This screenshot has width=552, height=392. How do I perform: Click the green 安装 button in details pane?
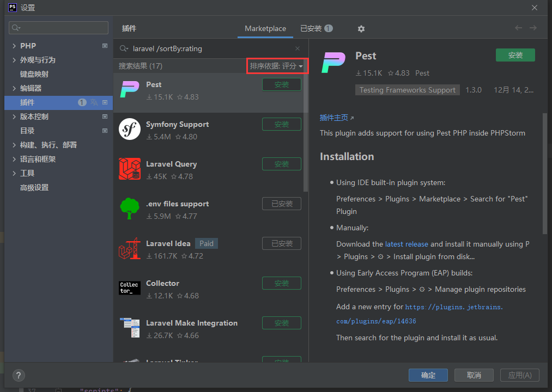pyautogui.click(x=515, y=55)
